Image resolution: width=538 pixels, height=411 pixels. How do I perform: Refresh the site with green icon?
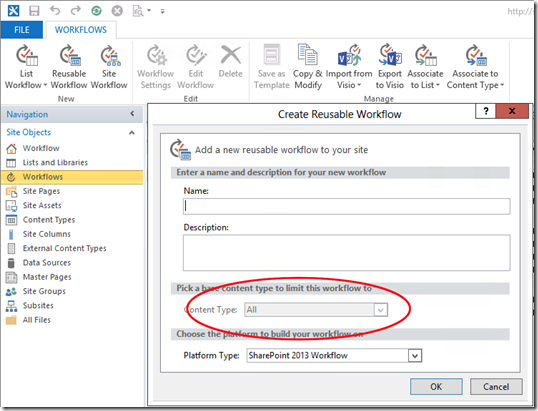click(96, 11)
